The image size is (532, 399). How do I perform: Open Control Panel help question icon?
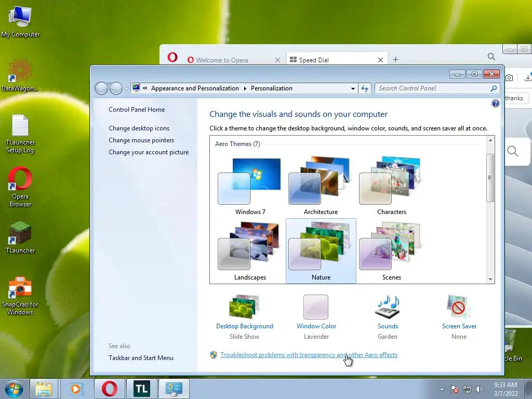(x=495, y=103)
